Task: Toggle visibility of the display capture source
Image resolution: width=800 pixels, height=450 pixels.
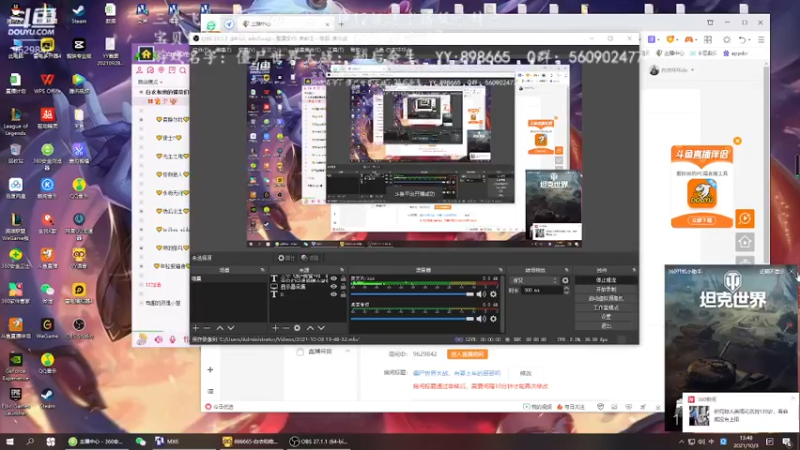Action: (334, 287)
